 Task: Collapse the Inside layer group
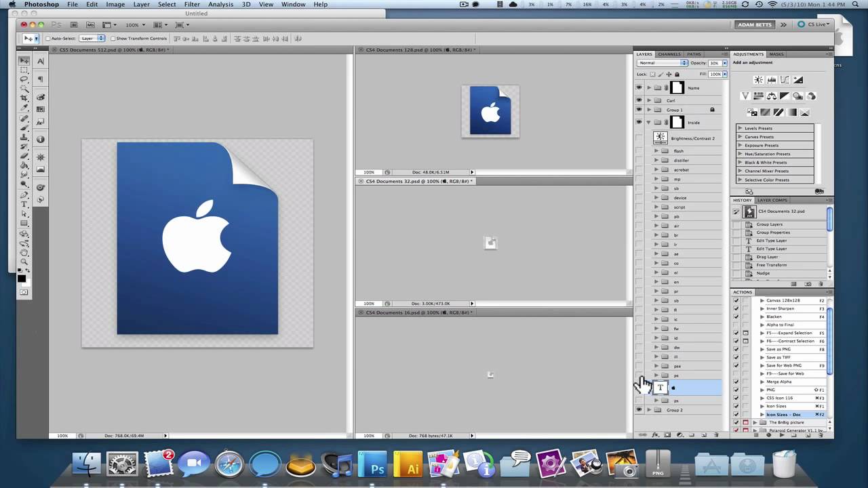pyautogui.click(x=649, y=122)
